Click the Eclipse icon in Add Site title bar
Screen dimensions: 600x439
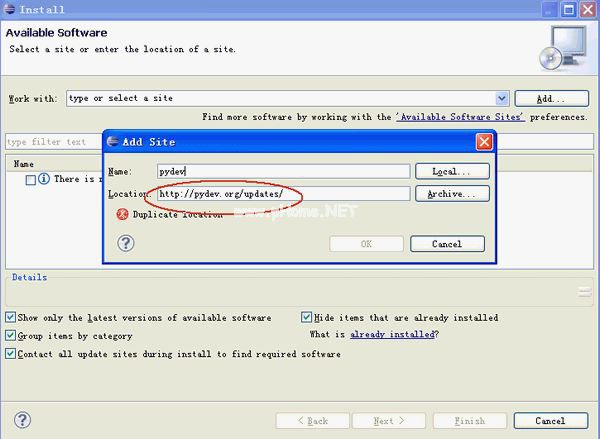[x=112, y=141]
